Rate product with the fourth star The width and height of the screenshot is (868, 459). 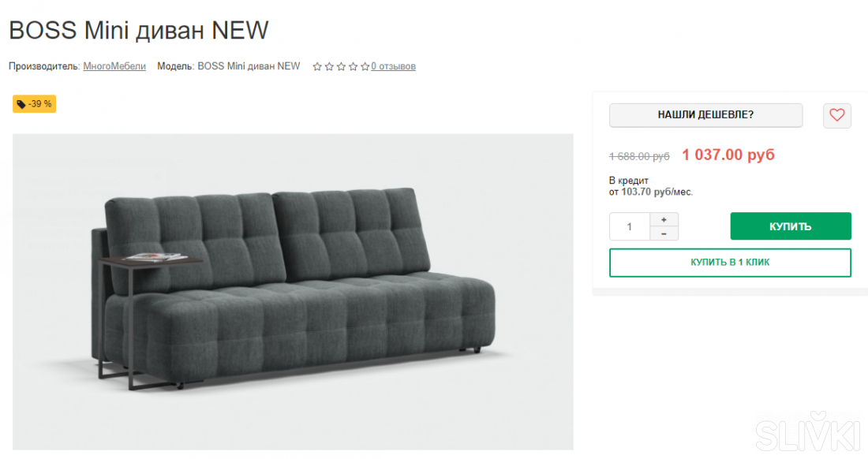pyautogui.click(x=353, y=67)
